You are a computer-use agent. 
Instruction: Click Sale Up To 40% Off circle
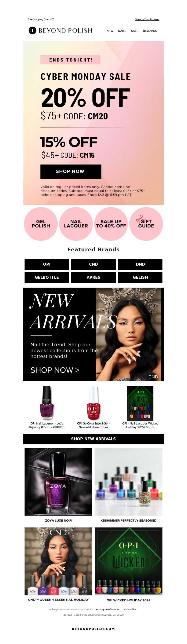click(x=111, y=224)
